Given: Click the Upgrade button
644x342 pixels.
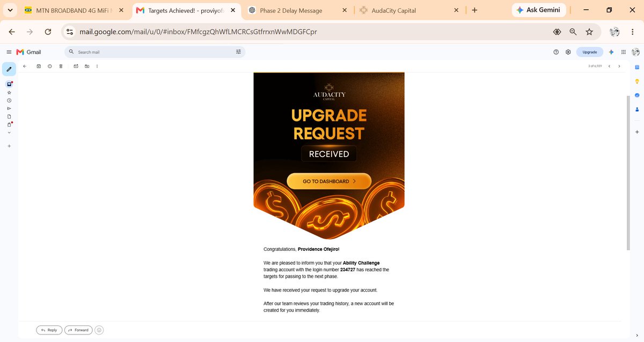Looking at the screenshot, I should [x=589, y=52].
